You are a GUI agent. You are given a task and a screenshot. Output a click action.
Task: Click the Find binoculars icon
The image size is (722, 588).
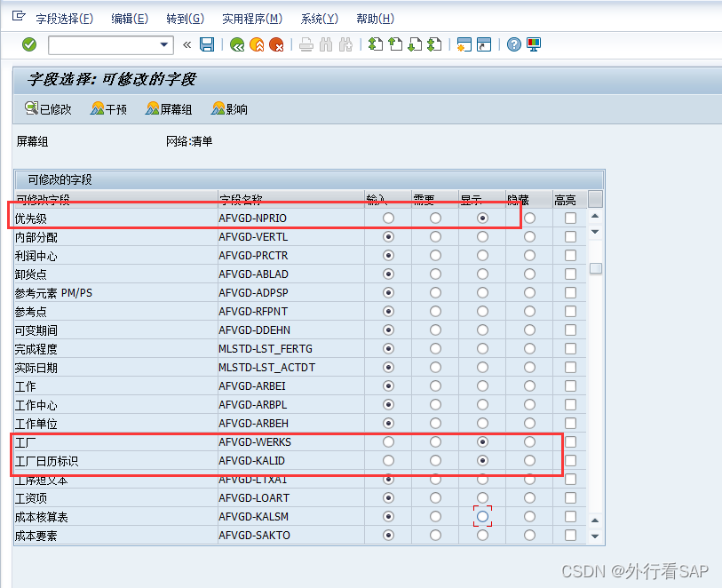(x=326, y=44)
